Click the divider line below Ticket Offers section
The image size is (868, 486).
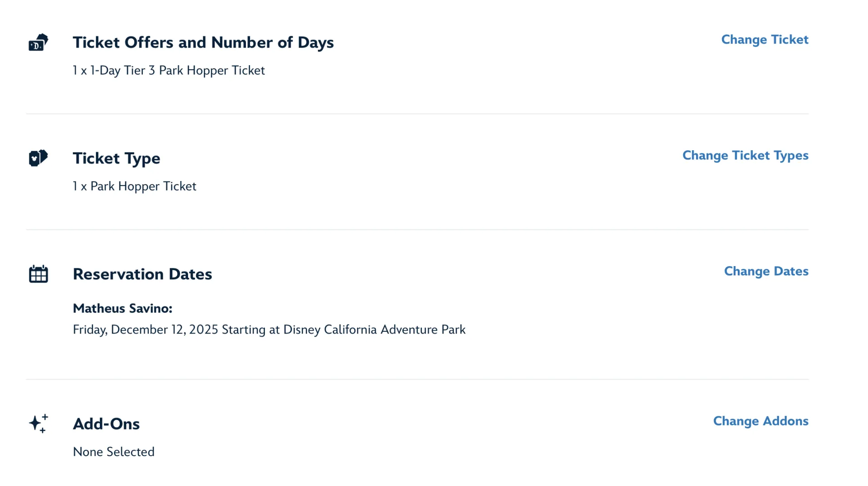[x=417, y=114]
